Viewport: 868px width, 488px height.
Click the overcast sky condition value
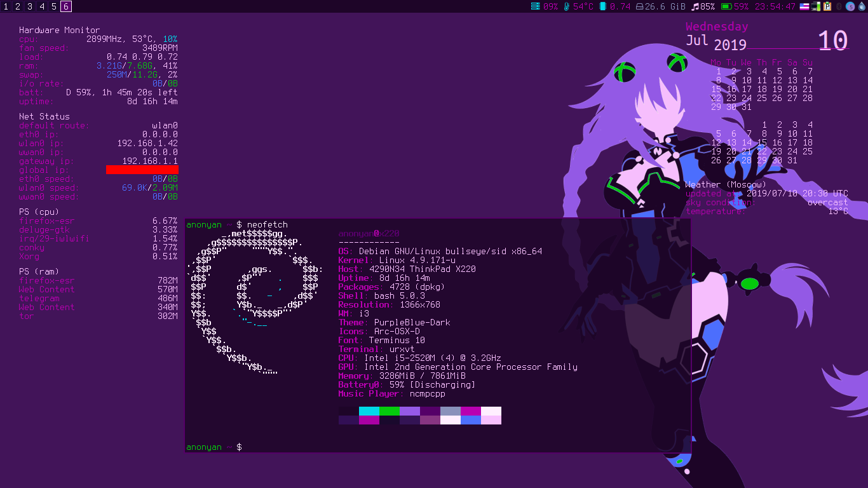827,202
